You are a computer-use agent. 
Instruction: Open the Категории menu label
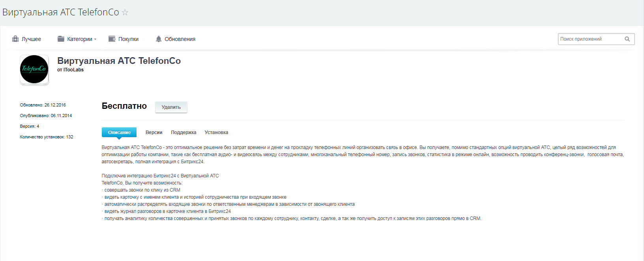[80, 39]
